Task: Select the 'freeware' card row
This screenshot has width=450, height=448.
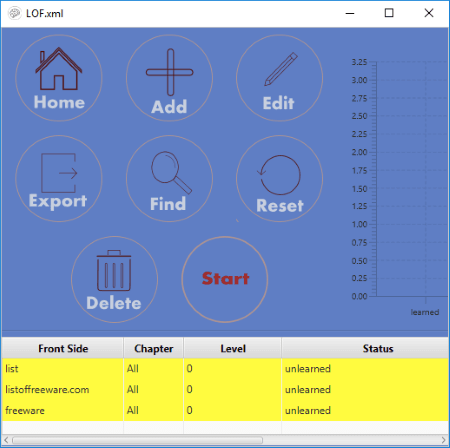Action: point(225,410)
